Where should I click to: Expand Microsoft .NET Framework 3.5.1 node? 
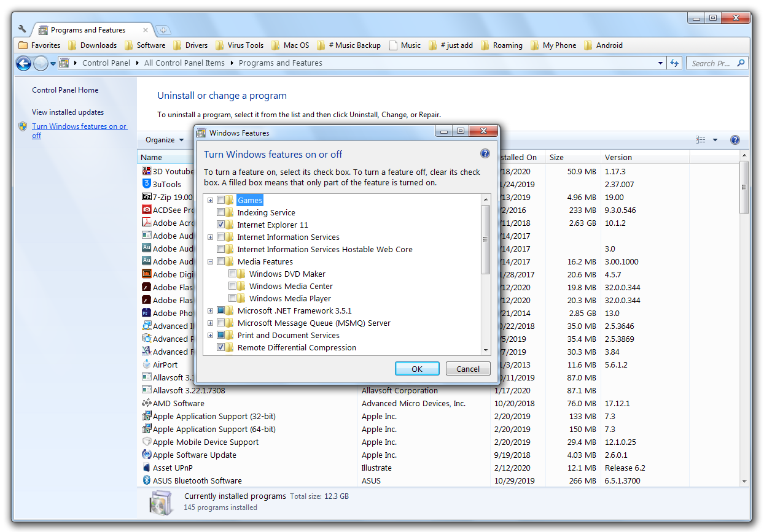click(210, 310)
